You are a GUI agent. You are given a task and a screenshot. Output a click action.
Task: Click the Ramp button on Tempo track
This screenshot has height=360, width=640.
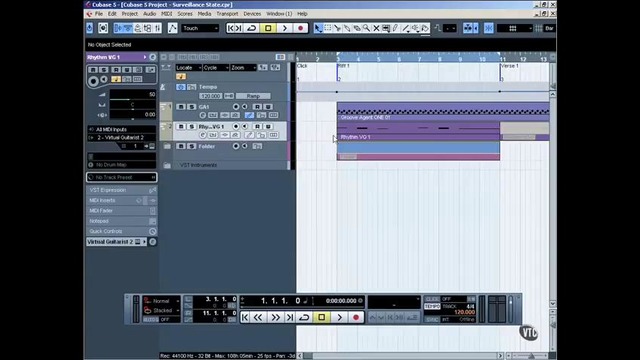coord(253,96)
